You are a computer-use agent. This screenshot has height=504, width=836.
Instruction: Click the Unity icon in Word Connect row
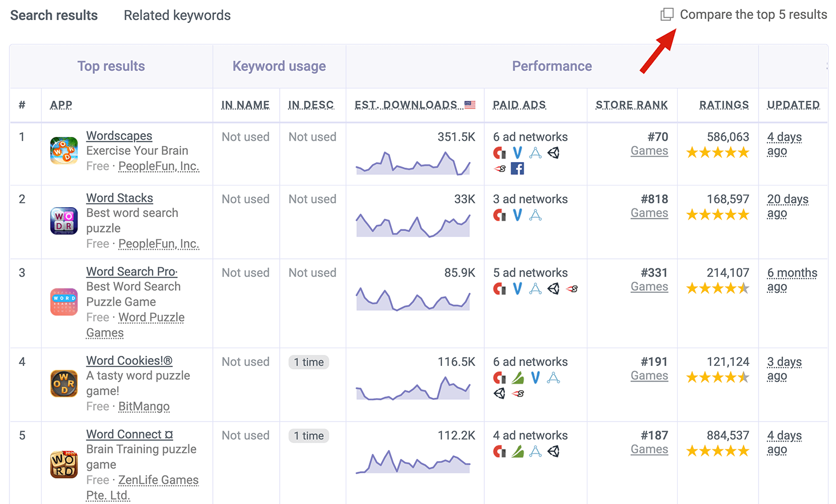point(553,451)
